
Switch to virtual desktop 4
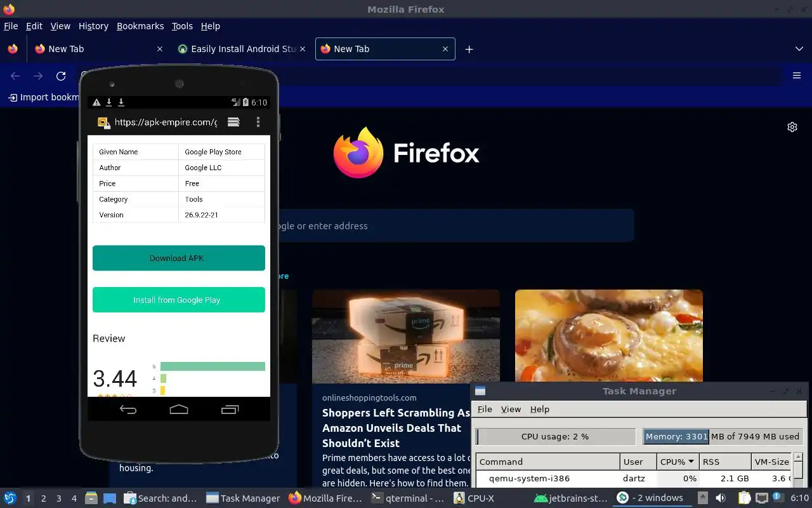click(74, 498)
